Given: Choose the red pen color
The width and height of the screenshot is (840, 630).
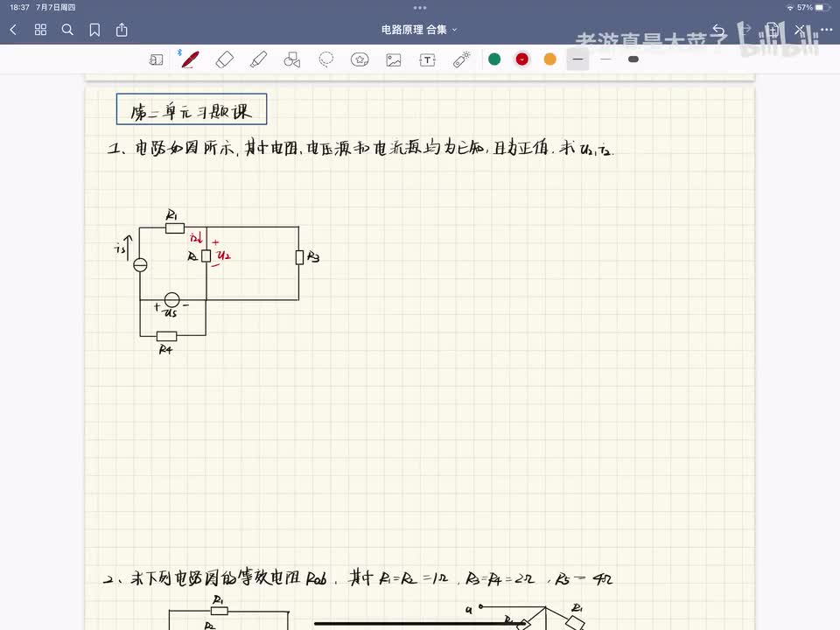Looking at the screenshot, I should click(x=522, y=59).
